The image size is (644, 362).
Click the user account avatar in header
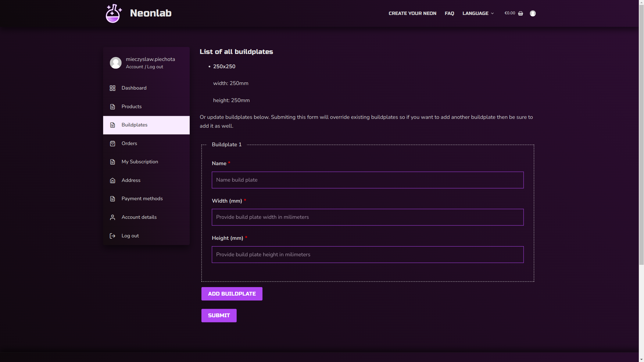click(533, 13)
